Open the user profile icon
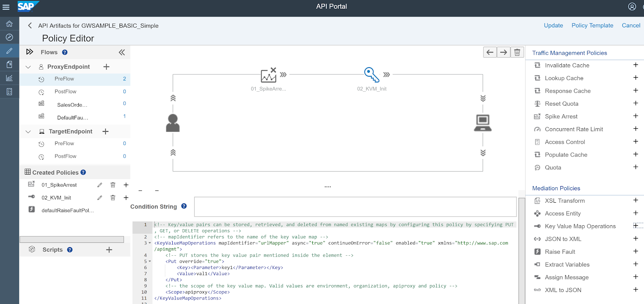The height and width of the screenshot is (304, 644). tap(632, 6)
